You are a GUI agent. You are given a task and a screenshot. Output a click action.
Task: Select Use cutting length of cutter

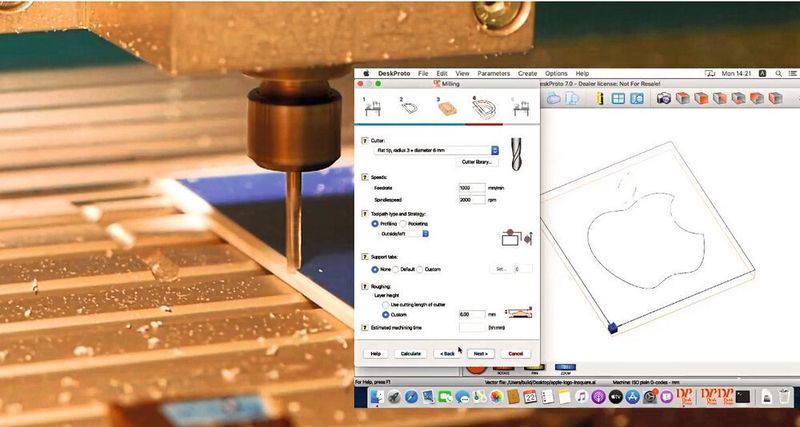pos(386,305)
